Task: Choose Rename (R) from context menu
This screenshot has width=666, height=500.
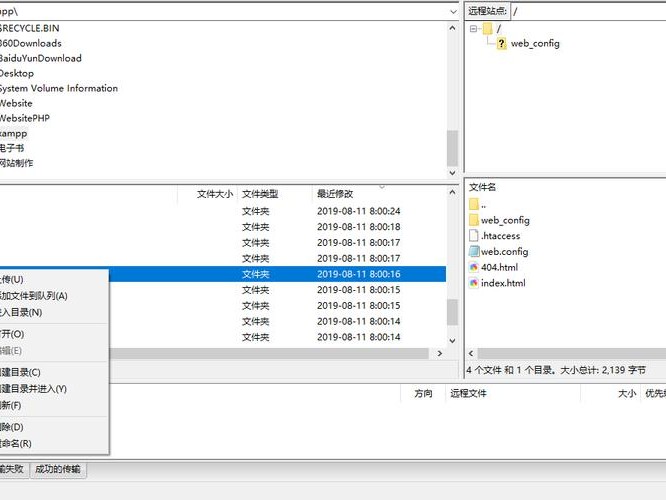Action: click(x=54, y=444)
